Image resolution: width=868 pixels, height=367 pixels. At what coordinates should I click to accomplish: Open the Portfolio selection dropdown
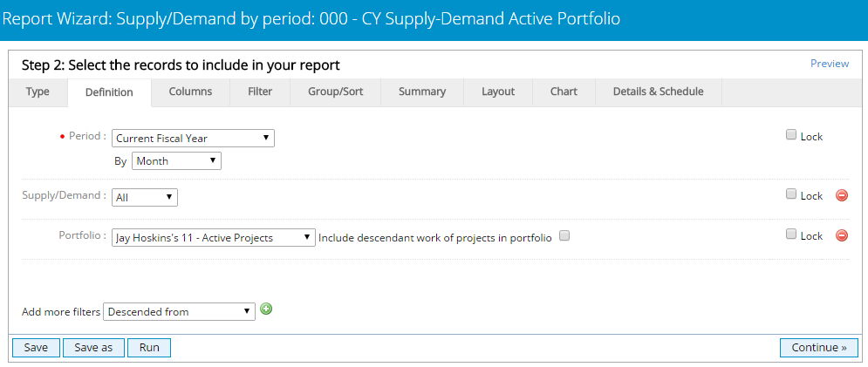[x=214, y=237]
